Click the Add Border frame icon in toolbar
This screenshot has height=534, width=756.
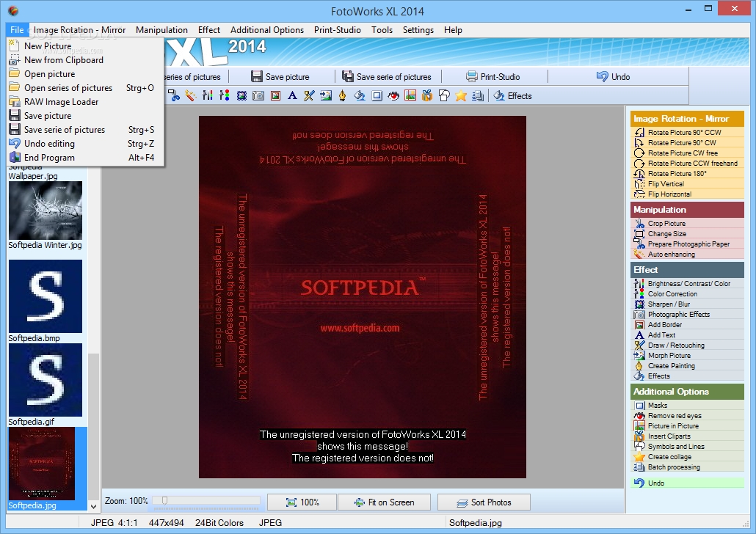click(x=275, y=95)
